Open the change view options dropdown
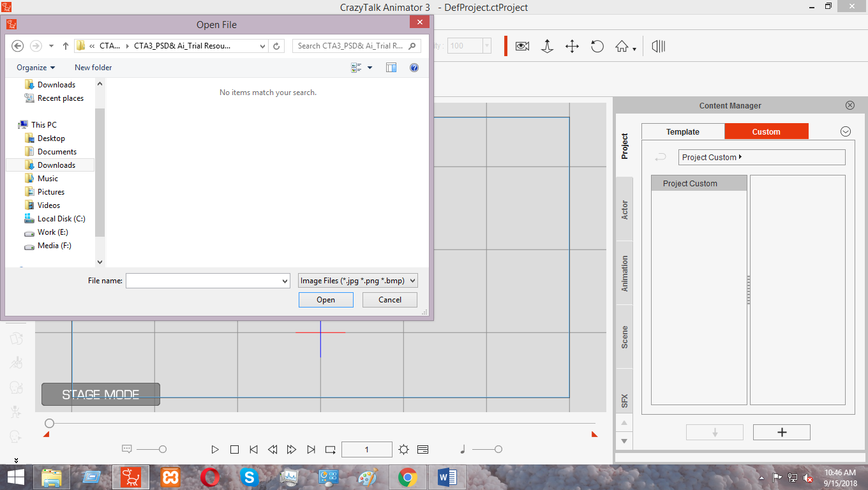 pos(370,68)
